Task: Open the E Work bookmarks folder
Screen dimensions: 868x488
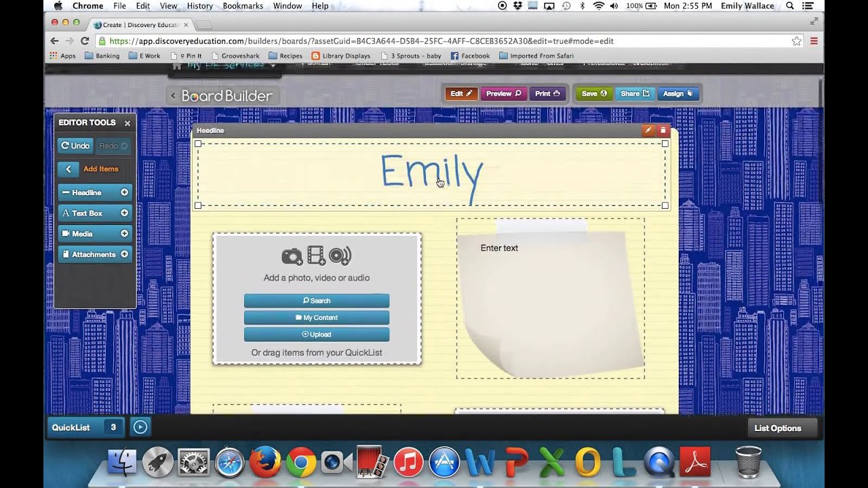Action: coord(144,56)
